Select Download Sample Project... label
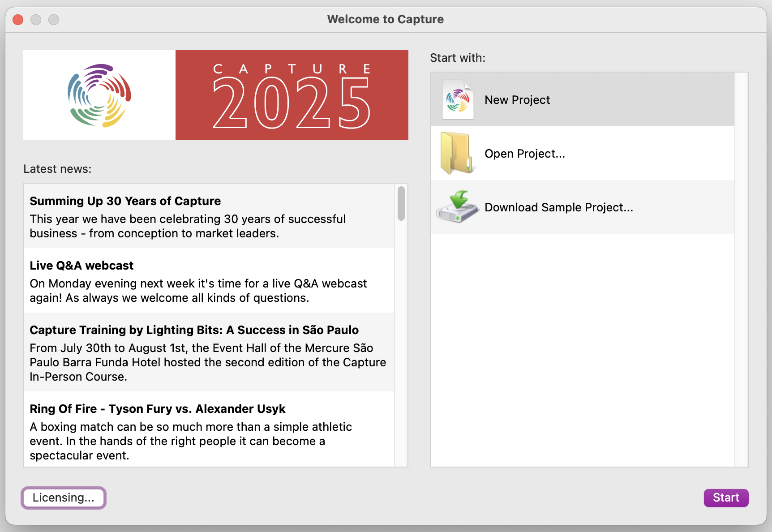 point(559,207)
